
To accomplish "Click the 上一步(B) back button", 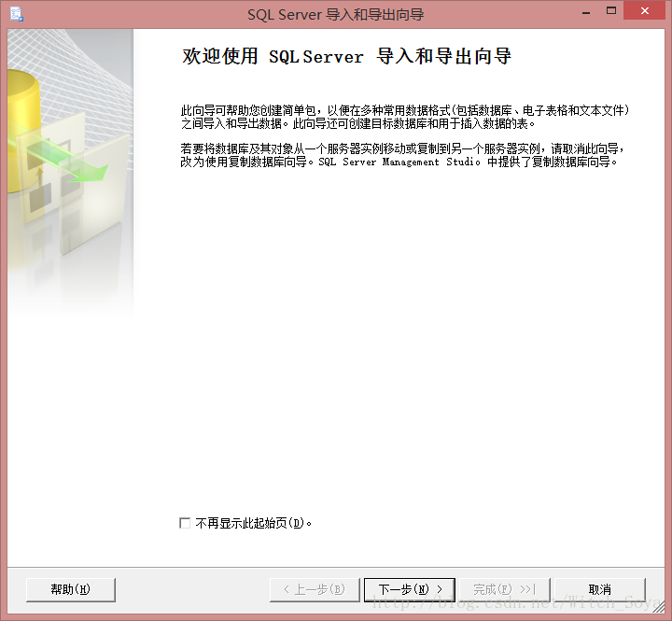I will click(315, 589).
